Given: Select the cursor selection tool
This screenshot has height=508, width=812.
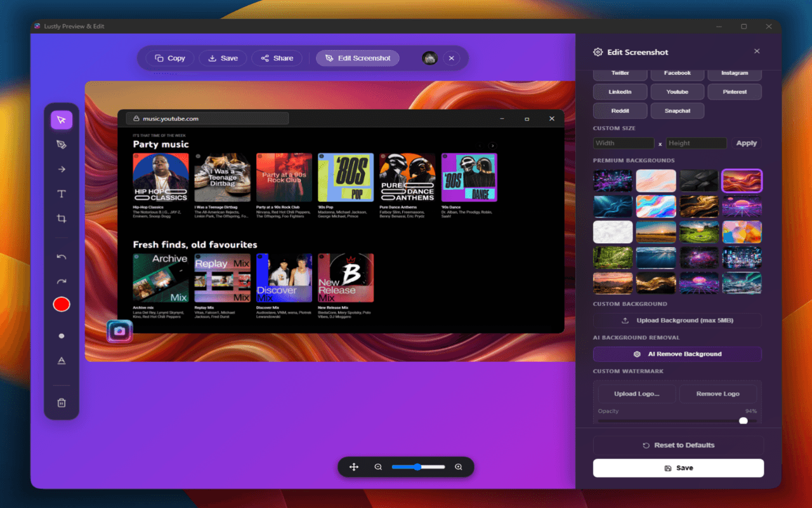Looking at the screenshot, I should [x=62, y=120].
